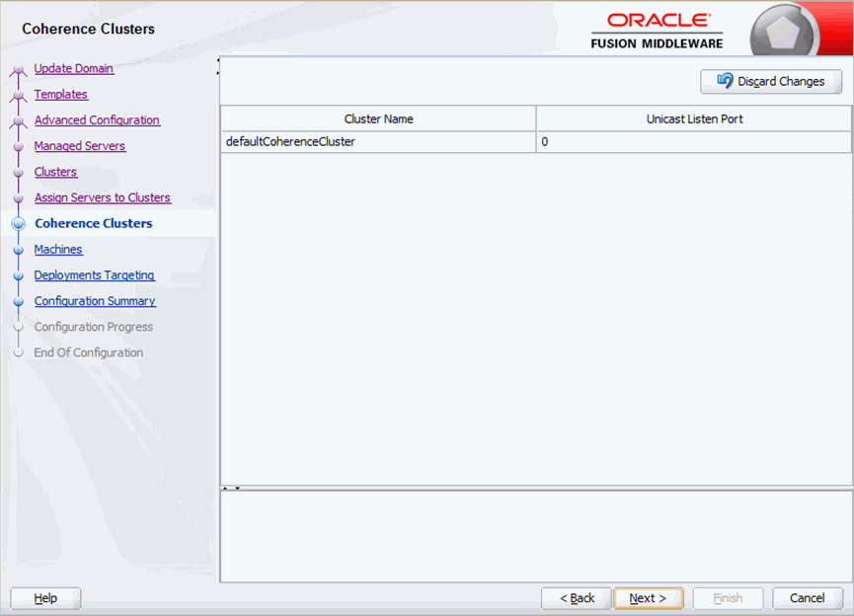
Task: Expand the lower description panel upward
Action: pyautogui.click(x=225, y=488)
